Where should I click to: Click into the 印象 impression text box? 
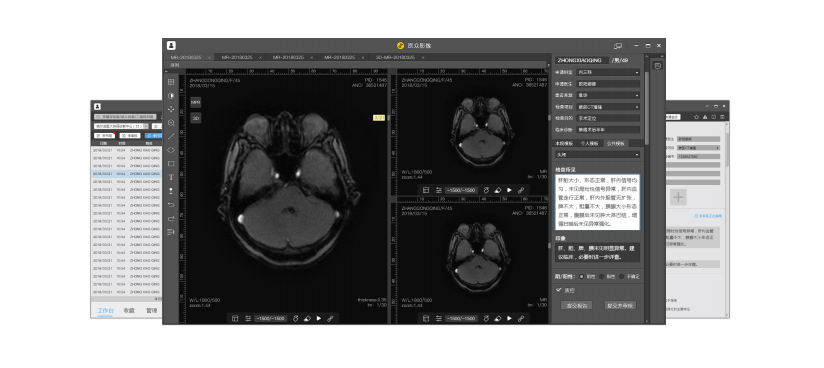pos(598,253)
